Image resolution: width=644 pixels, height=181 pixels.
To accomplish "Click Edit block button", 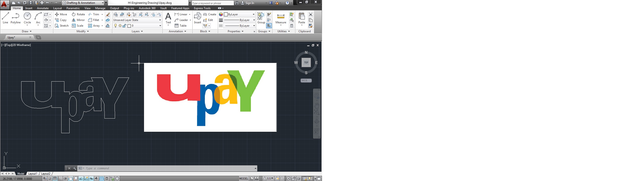I will pyautogui.click(x=208, y=20).
